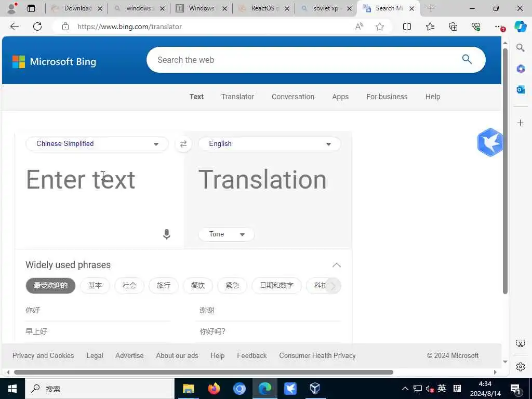Select the 旅行 phrase category
Image resolution: width=532 pixels, height=399 pixels.
coord(164,286)
